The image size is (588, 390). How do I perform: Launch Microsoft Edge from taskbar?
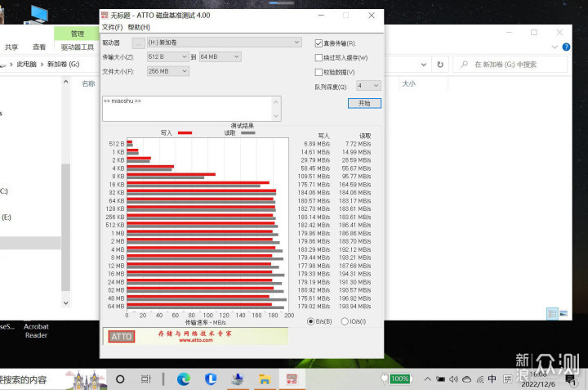(184, 379)
